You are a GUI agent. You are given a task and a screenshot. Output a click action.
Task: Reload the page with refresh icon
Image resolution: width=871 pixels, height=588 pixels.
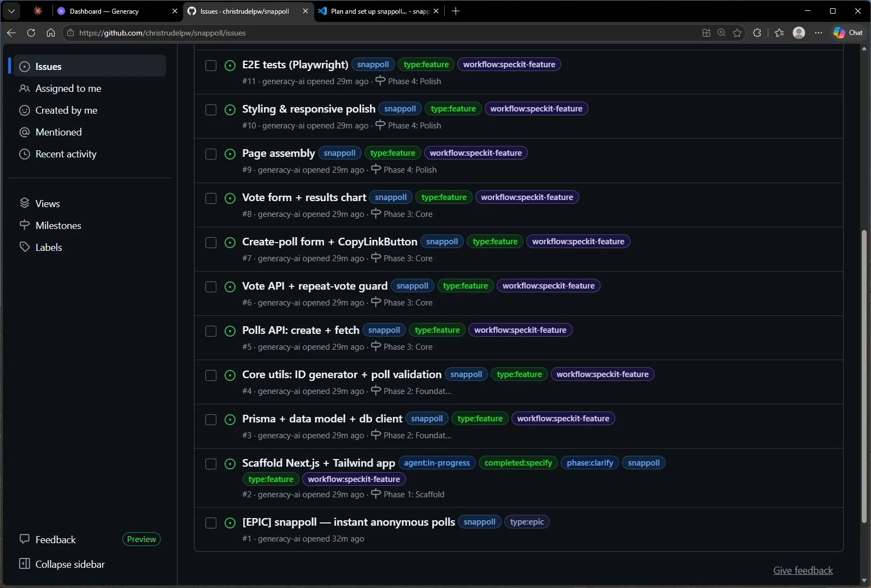pyautogui.click(x=31, y=33)
